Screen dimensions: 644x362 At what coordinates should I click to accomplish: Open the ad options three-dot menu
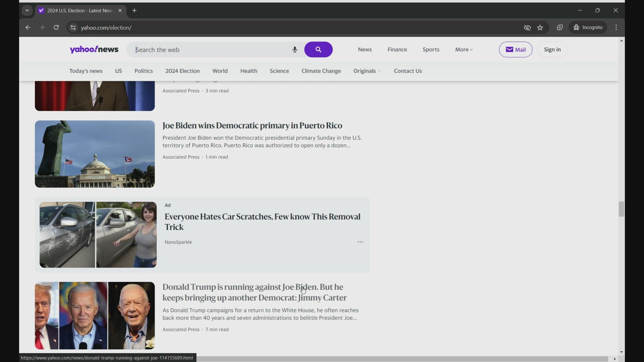(x=360, y=242)
